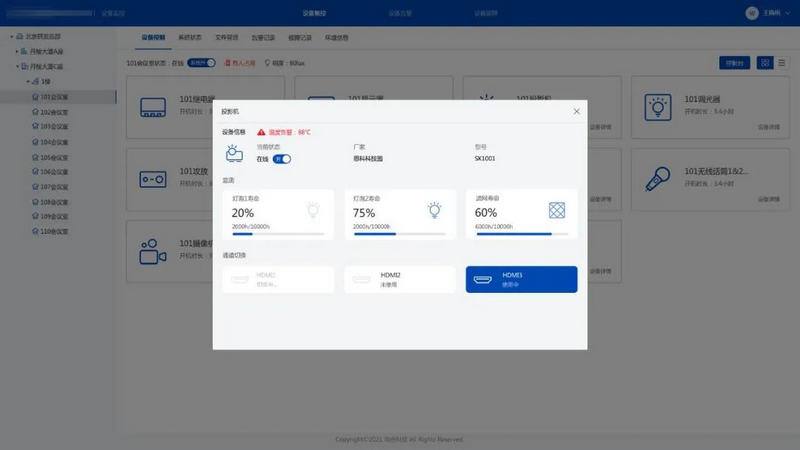Open top nav center device control item
The height and width of the screenshot is (450, 800).
(314, 13)
